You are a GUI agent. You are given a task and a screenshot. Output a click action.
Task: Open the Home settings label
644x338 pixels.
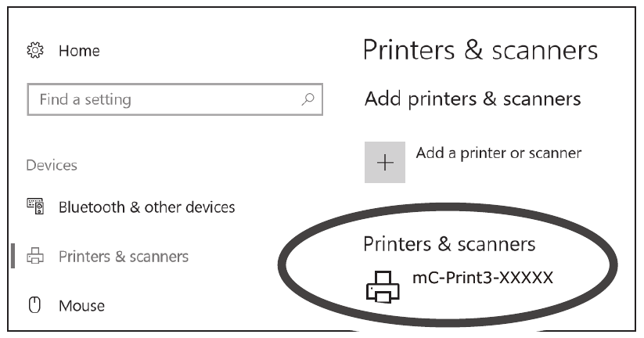80,52
